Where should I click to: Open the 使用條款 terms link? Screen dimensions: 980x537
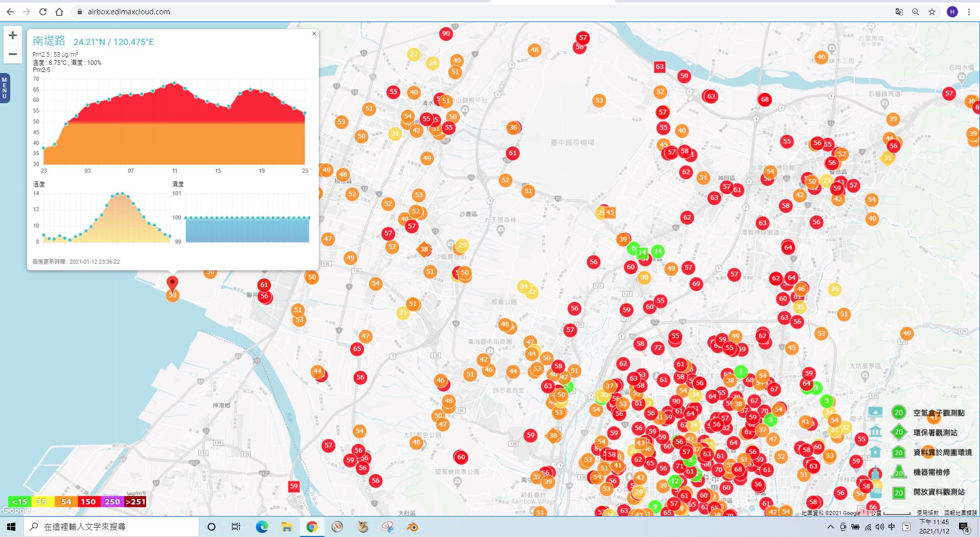click(927, 512)
